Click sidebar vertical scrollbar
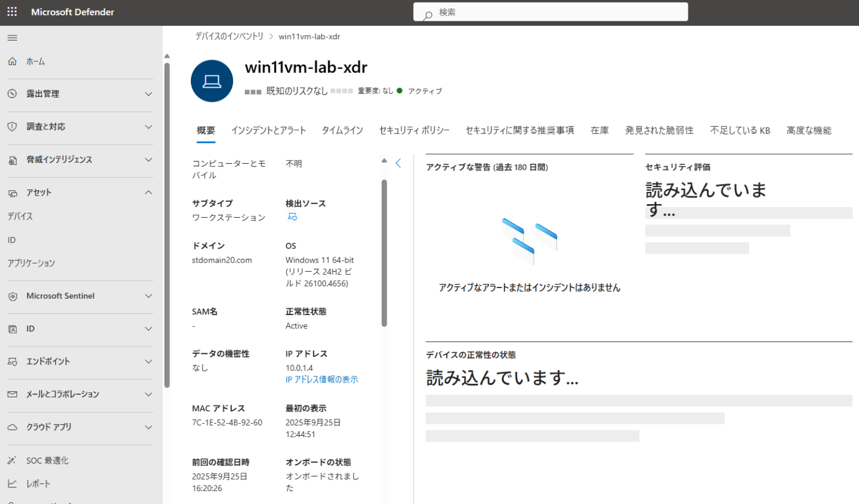The image size is (859, 504). (x=167, y=225)
